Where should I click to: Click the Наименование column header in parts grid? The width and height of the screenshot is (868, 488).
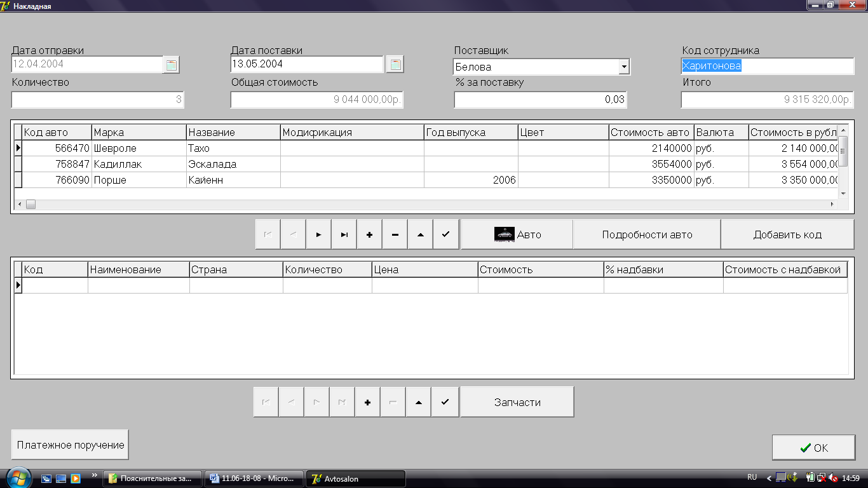(139, 269)
